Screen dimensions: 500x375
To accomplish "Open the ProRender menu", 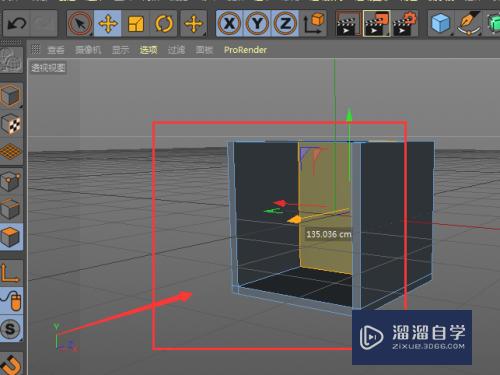I will [245, 50].
